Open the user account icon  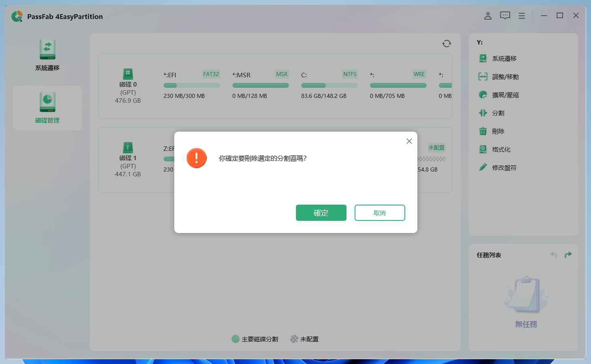click(487, 15)
